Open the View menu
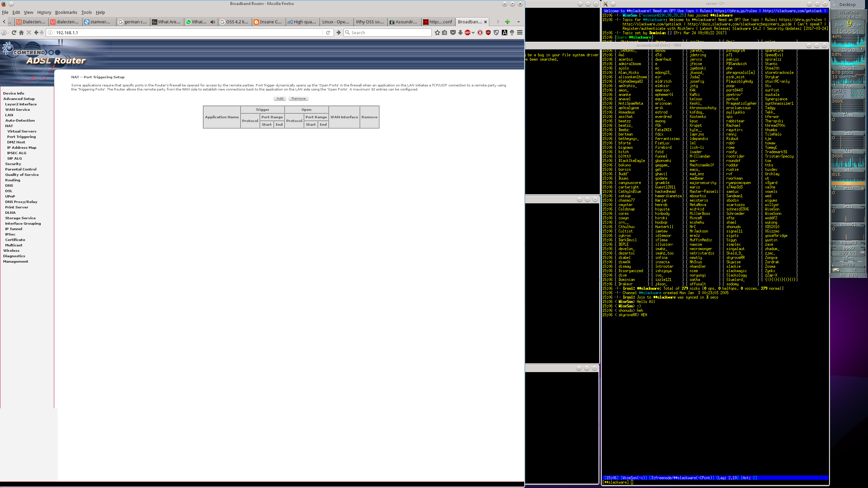This screenshot has height=488, width=868. point(28,12)
